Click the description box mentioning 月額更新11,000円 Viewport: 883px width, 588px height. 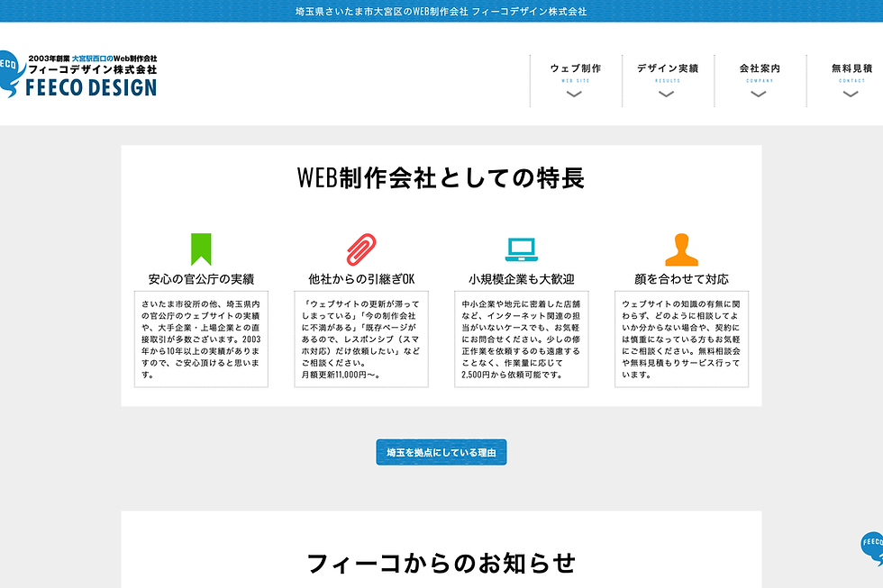coord(361,339)
